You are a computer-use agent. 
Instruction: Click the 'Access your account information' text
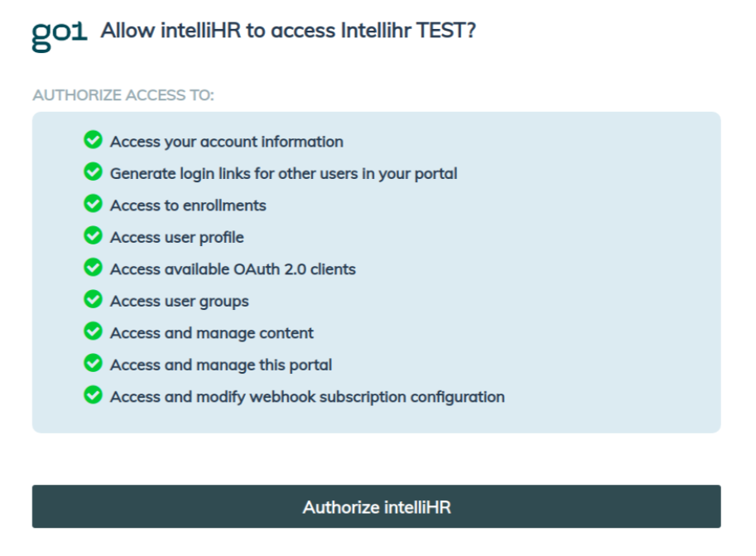[226, 142]
